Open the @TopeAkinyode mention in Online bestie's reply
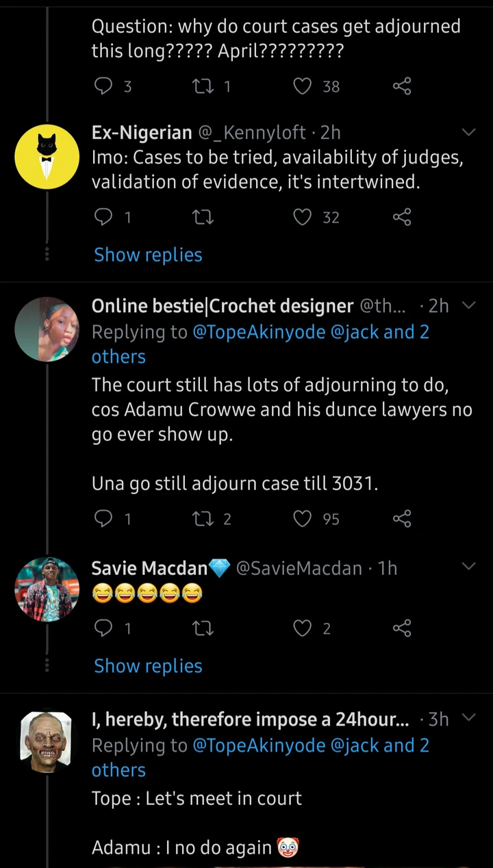 pyautogui.click(x=258, y=332)
